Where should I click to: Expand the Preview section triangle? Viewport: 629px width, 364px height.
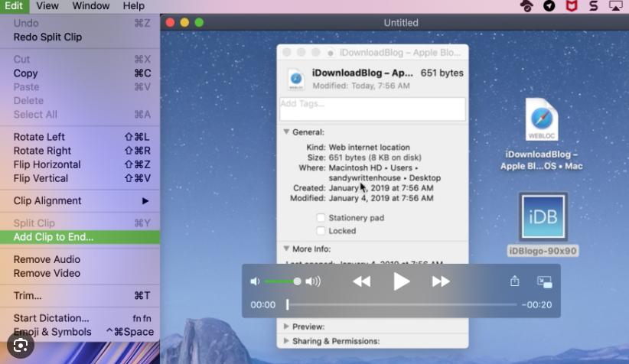pos(286,327)
